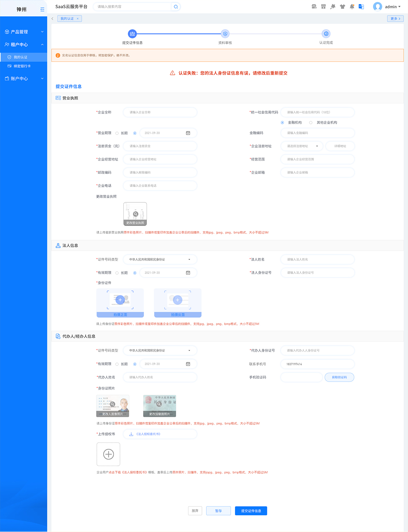Expand 账户中心 sidebar menu
Viewport: 408px width, 532px height.
[x=23, y=79]
